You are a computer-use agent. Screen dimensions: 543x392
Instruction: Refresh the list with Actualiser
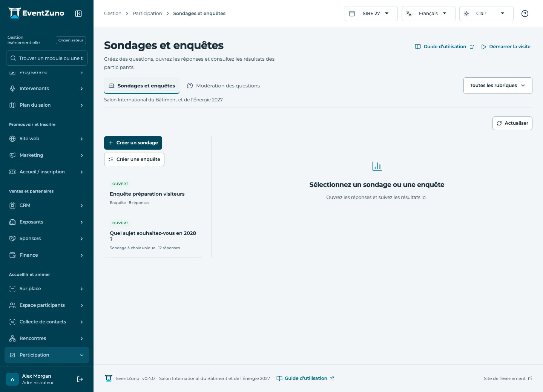coord(512,123)
